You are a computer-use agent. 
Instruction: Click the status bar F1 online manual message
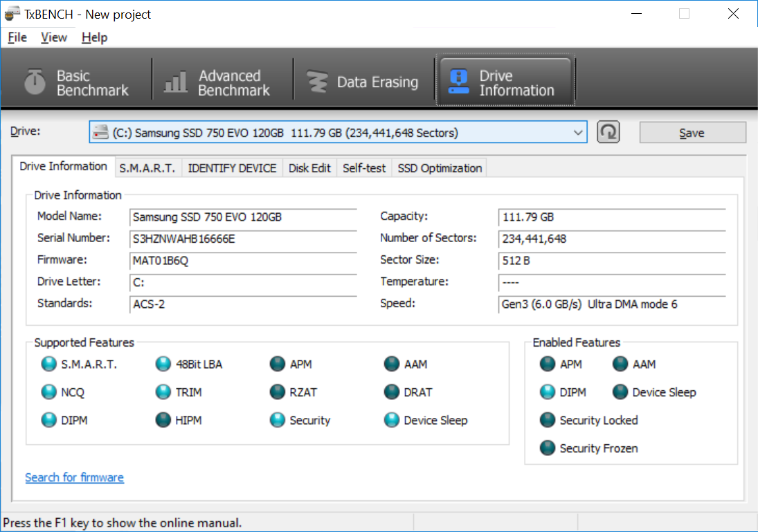click(x=123, y=523)
